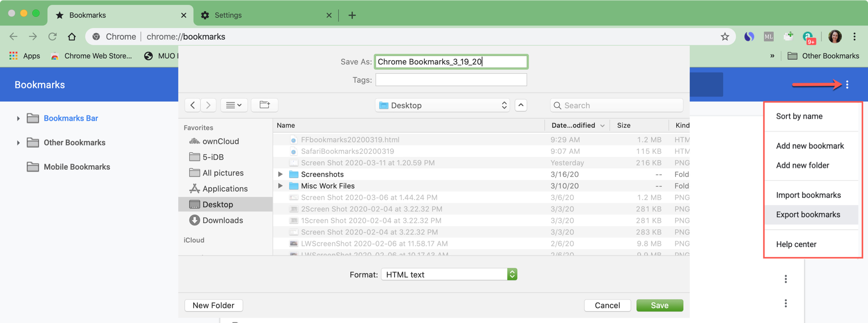
Task: Switch to the Settings tab
Action: [x=266, y=15]
